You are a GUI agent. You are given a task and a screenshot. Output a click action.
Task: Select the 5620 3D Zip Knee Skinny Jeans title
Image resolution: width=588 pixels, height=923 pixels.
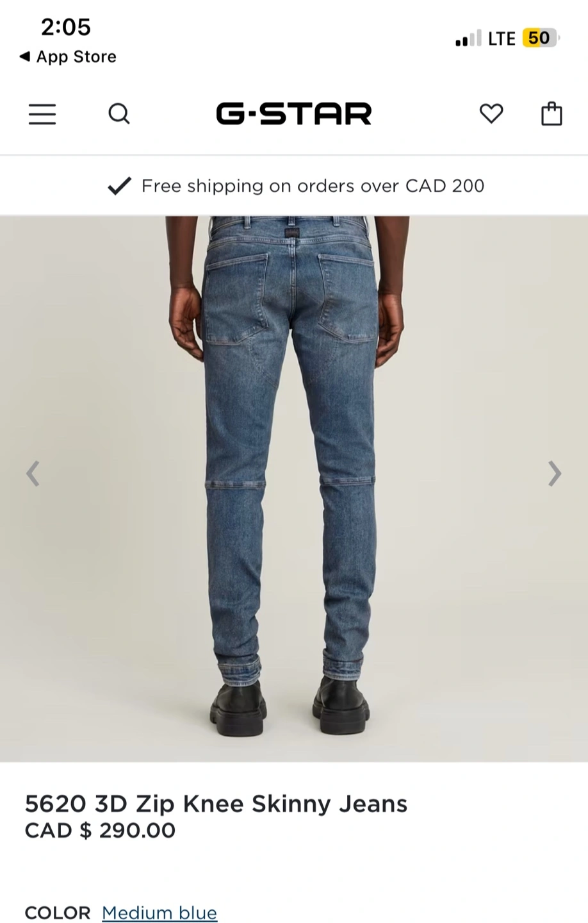216,803
